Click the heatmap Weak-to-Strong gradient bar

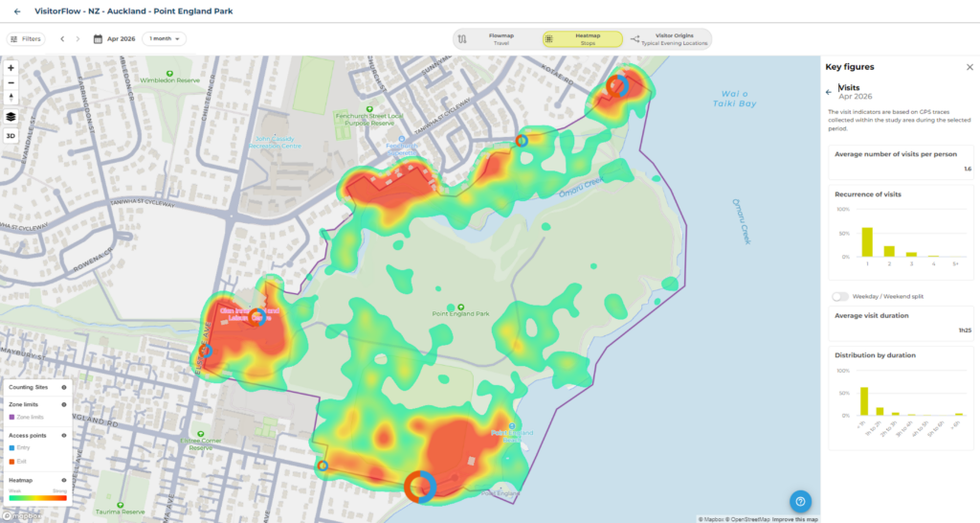pos(37,498)
